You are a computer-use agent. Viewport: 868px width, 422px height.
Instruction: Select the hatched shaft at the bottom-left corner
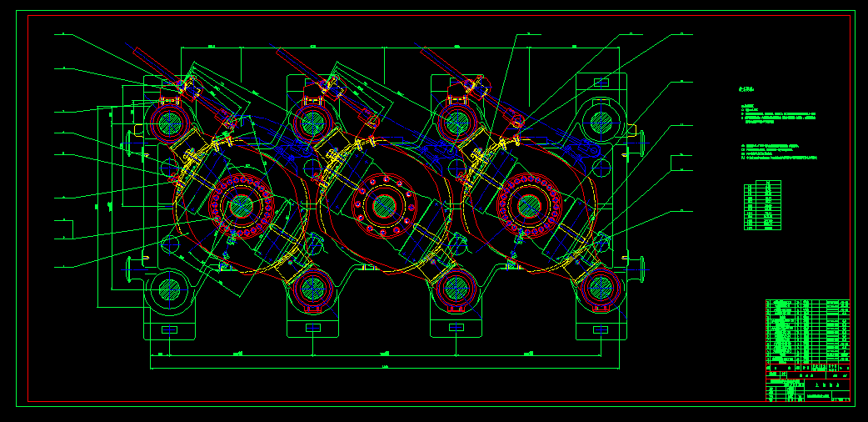pyautogui.click(x=169, y=289)
